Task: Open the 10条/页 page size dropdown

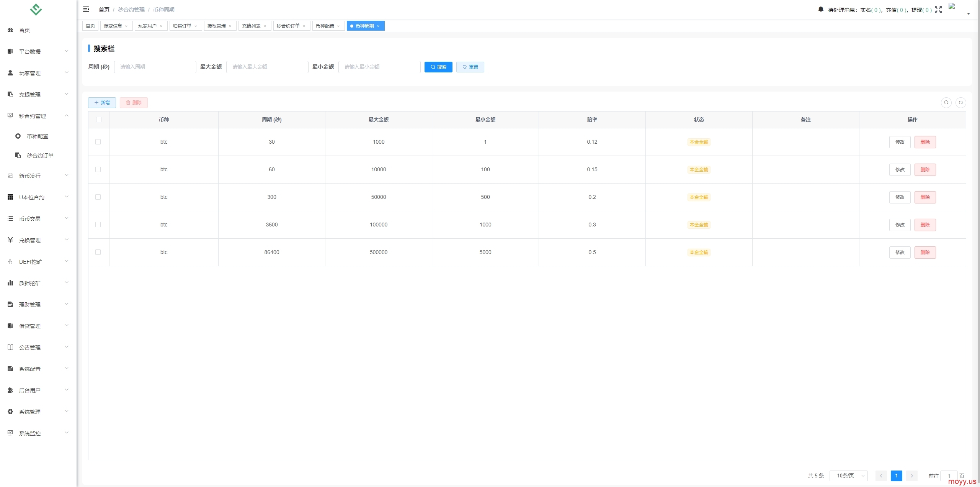Action: pos(848,476)
